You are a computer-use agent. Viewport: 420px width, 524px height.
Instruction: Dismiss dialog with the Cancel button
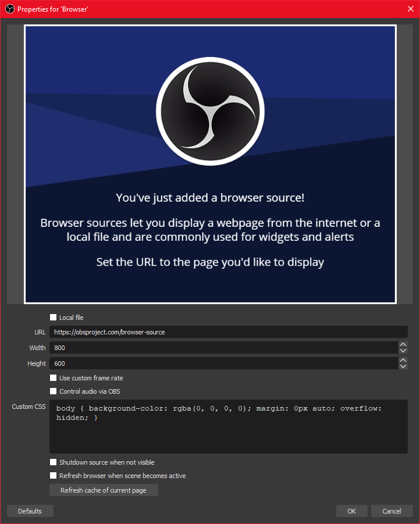click(392, 511)
